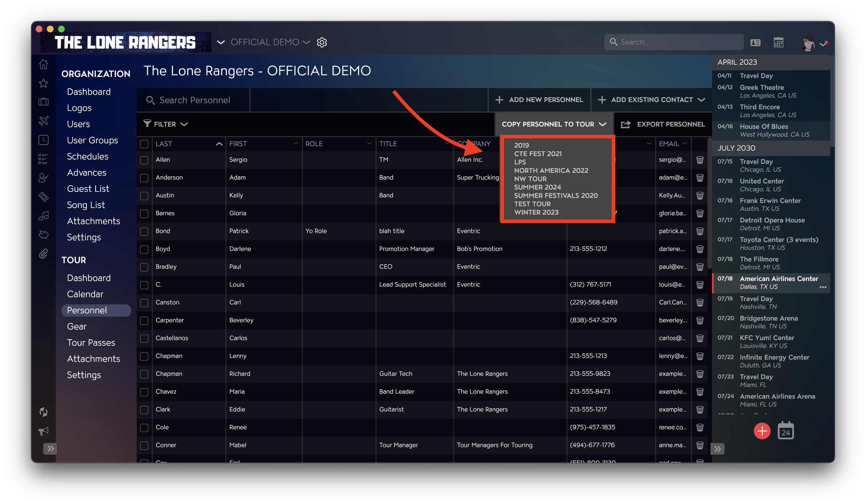The width and height of the screenshot is (866, 504).
Task: Check the box for Allen Sergio
Action: [144, 160]
